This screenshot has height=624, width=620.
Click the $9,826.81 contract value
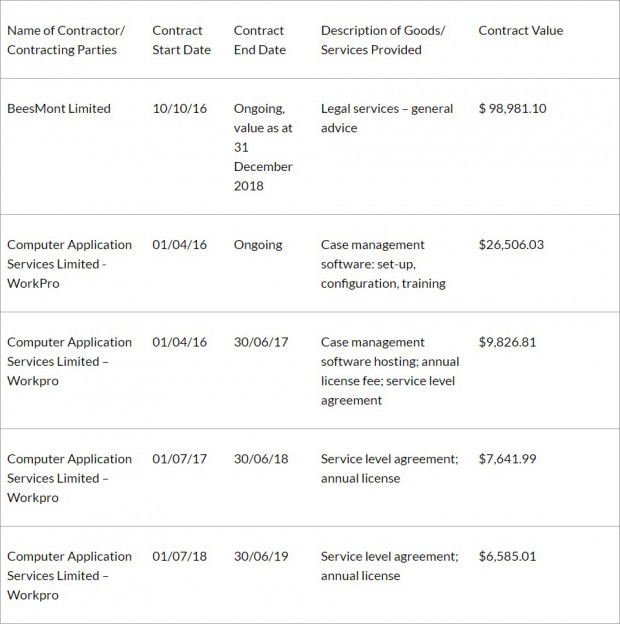[507, 342]
